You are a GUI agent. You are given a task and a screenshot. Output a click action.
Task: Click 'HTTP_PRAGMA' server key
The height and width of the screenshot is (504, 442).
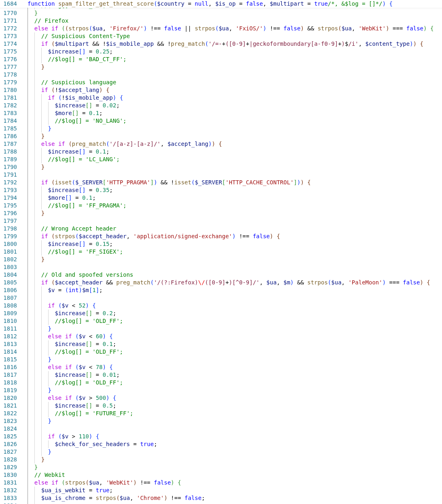pyautogui.click(x=128, y=182)
